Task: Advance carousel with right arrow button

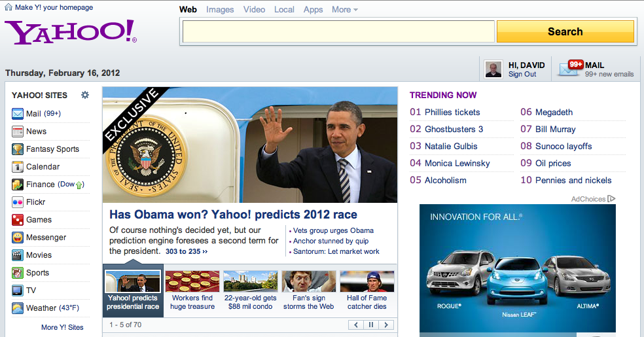Action: 386,325
